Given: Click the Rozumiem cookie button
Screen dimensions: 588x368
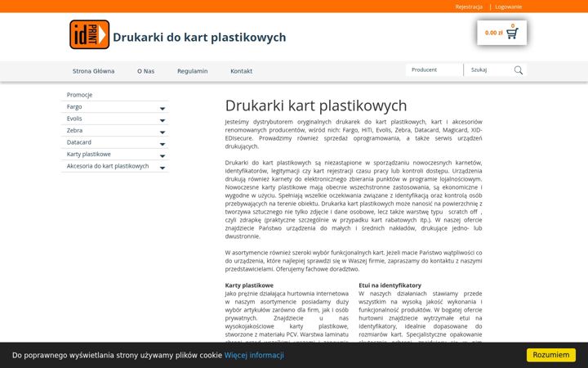Looking at the screenshot, I should coord(551,355).
